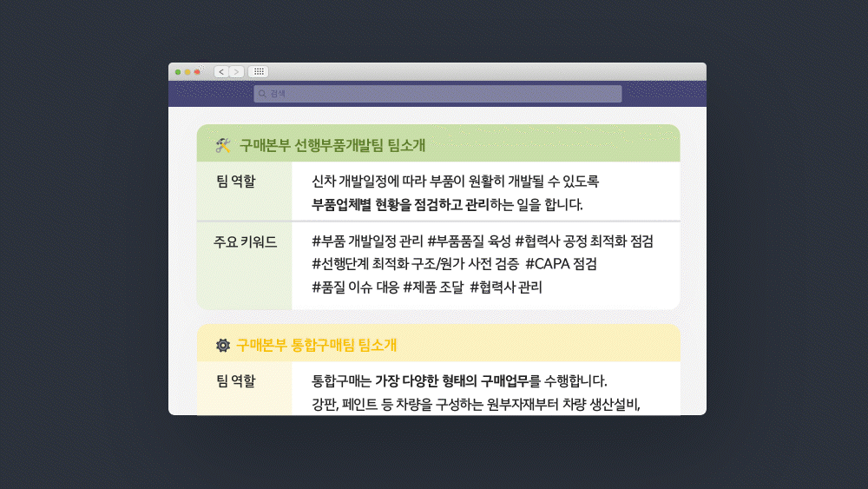868x489 pixels.
Task: Click hashtag #선행단계 최적화 구조/원가 사전 검증
Action: [416, 263]
